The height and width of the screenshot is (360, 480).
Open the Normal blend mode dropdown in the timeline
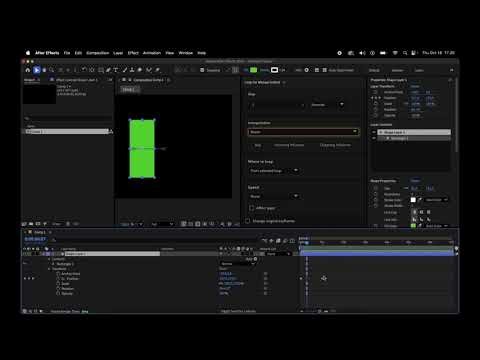click(x=237, y=264)
